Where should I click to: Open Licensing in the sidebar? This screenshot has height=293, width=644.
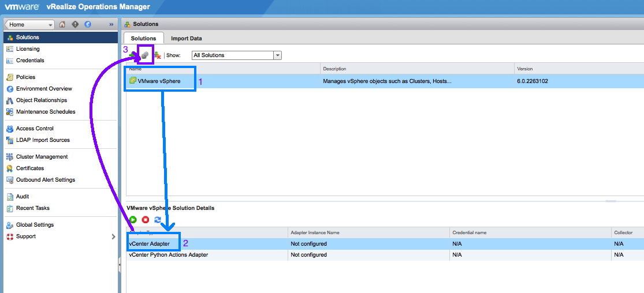28,49
